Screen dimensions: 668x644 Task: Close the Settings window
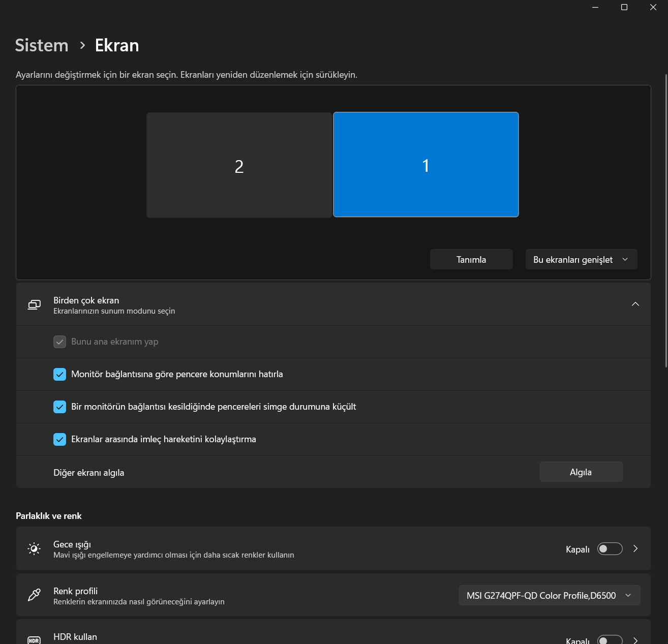(x=653, y=7)
